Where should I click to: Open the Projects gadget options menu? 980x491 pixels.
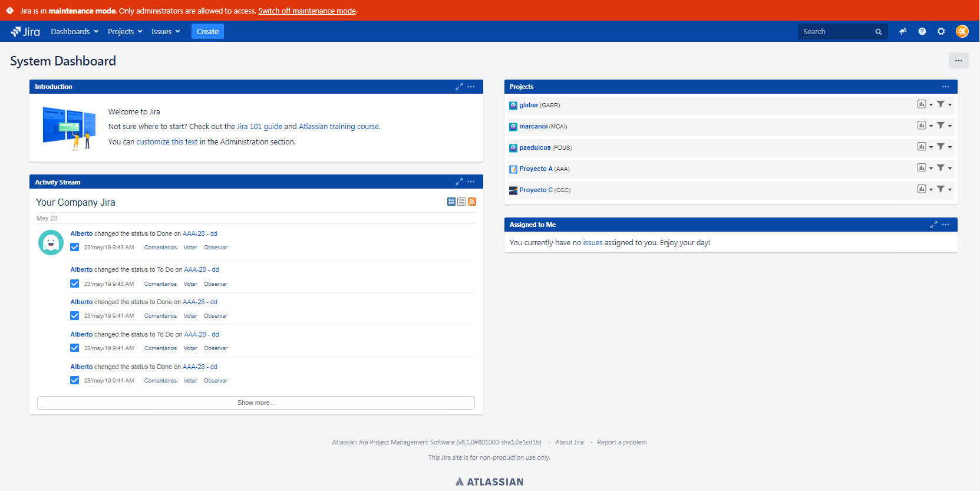945,87
